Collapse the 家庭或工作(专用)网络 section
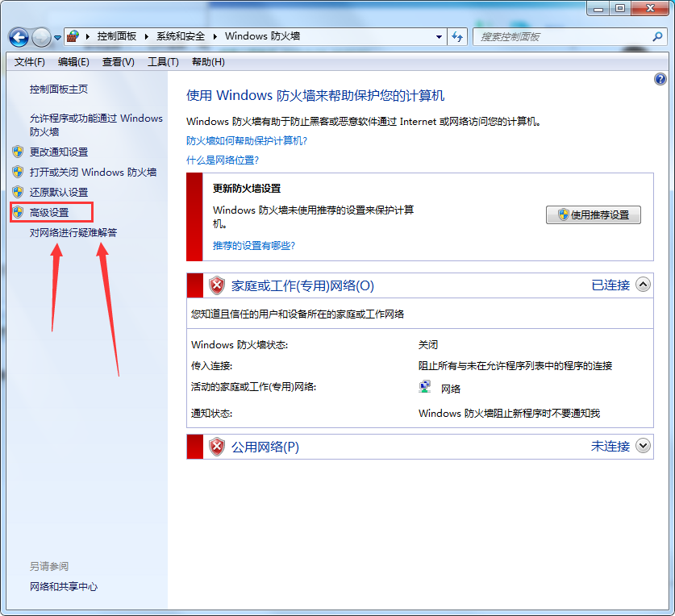 coord(643,285)
